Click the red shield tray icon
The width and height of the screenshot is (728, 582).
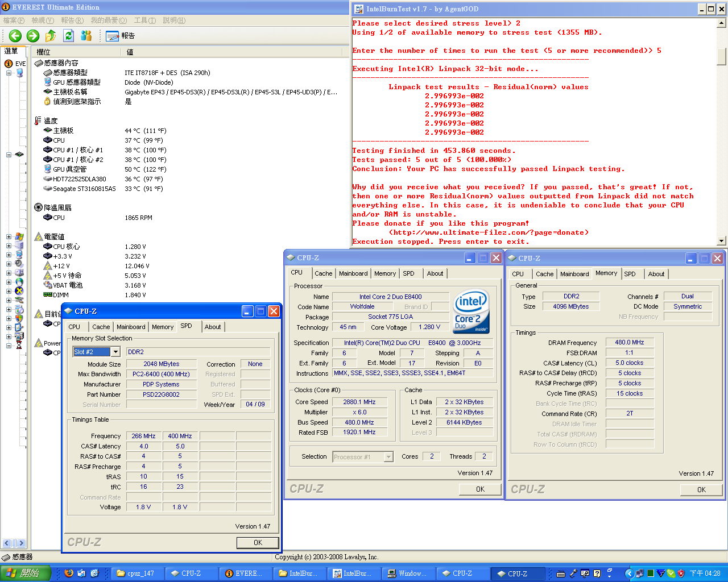point(681,573)
